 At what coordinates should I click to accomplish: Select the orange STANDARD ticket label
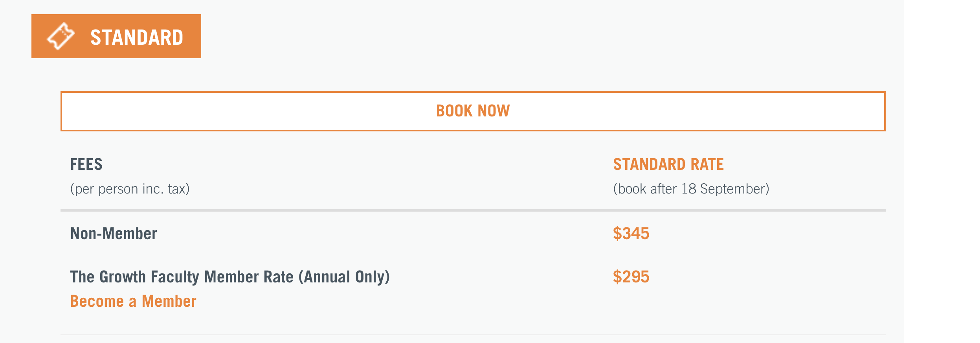coord(116,36)
